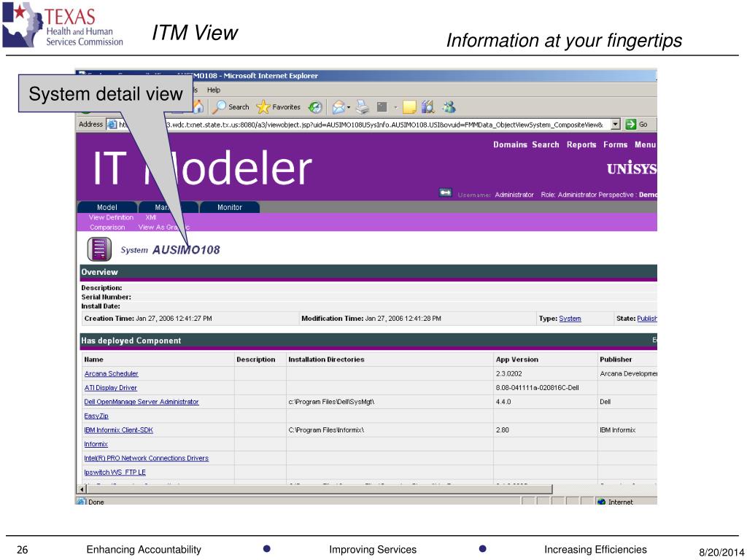Click into the Address URL field

tap(365, 125)
